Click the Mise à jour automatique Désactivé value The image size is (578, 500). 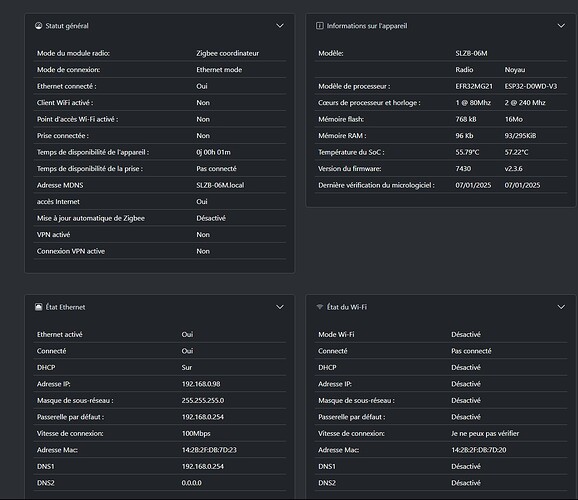[211, 218]
